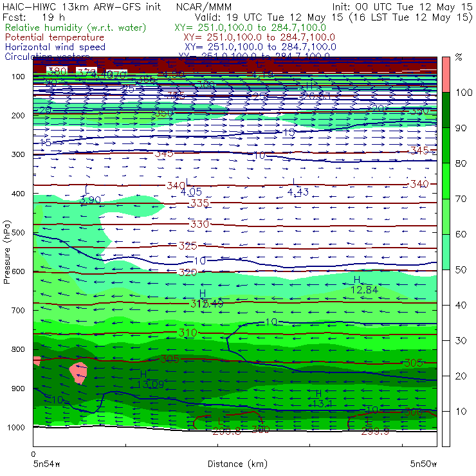Click the "1000" pressure tick label

click(16, 427)
